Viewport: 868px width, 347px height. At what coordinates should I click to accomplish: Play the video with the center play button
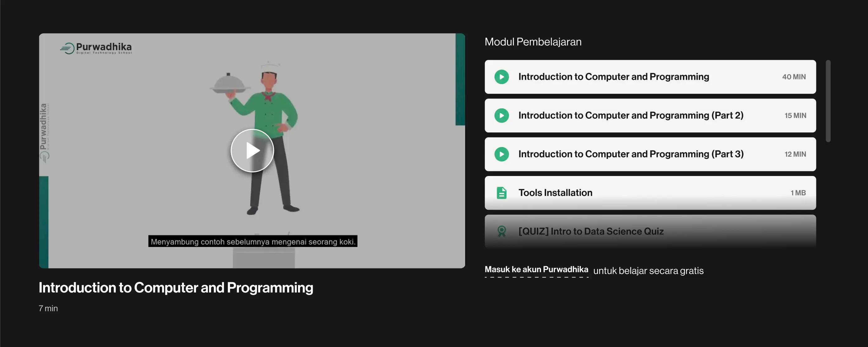pos(252,150)
